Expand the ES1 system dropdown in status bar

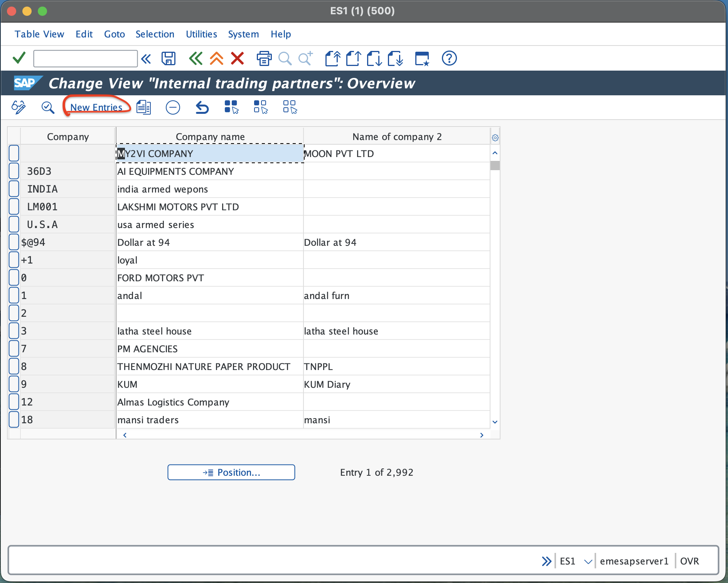[588, 561]
